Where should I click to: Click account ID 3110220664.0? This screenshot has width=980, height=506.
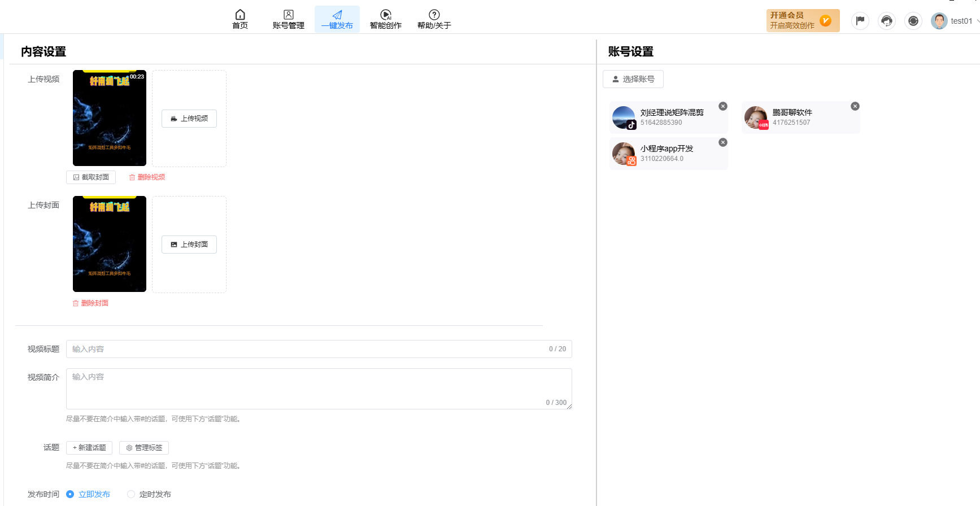coord(662,159)
